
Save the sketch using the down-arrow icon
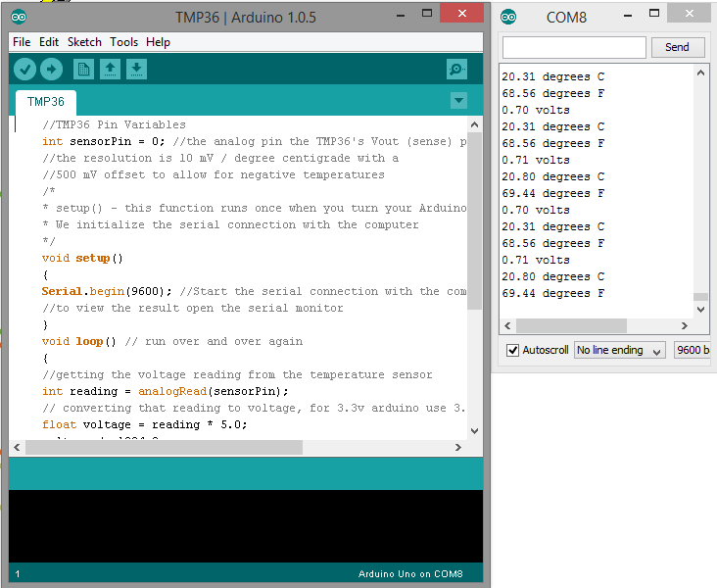136,70
